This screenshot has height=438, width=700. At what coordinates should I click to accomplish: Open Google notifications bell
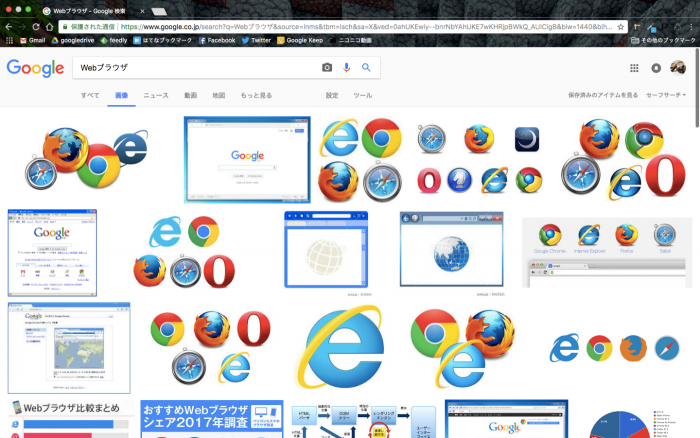pos(656,68)
